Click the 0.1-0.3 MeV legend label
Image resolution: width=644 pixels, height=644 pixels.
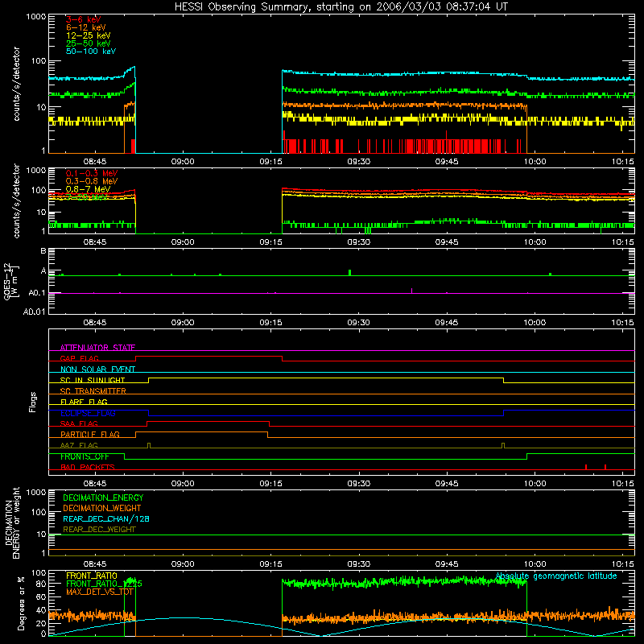click(92, 173)
